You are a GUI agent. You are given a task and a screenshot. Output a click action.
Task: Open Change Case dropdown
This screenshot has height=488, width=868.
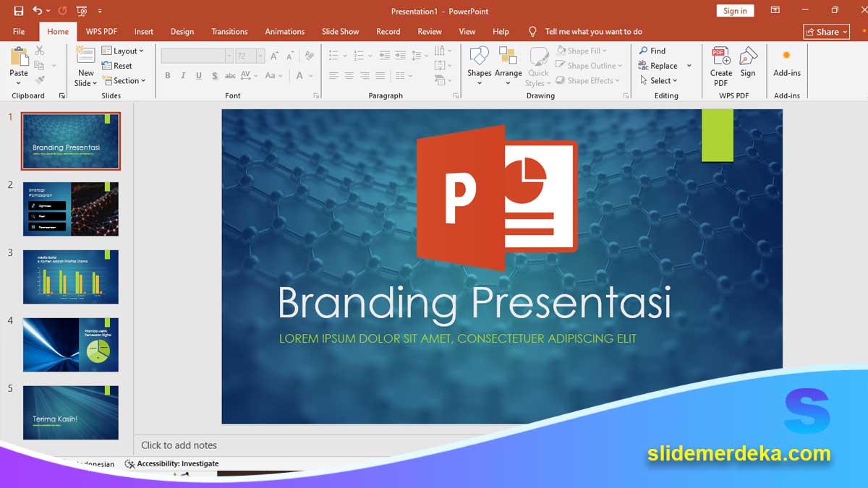tap(273, 75)
